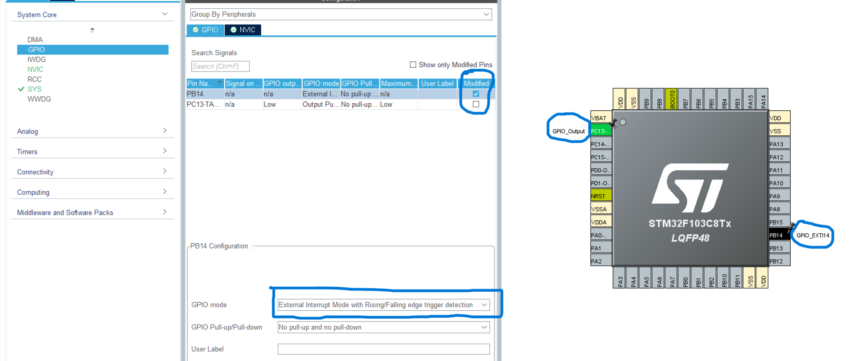Select GPIO in System Core list

pyautogui.click(x=93, y=50)
